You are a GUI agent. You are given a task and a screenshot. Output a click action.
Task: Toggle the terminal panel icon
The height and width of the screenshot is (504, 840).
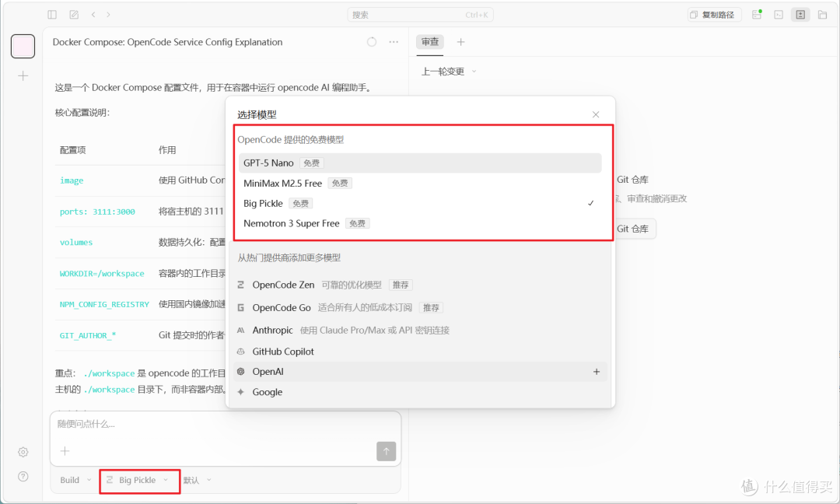coord(779,15)
